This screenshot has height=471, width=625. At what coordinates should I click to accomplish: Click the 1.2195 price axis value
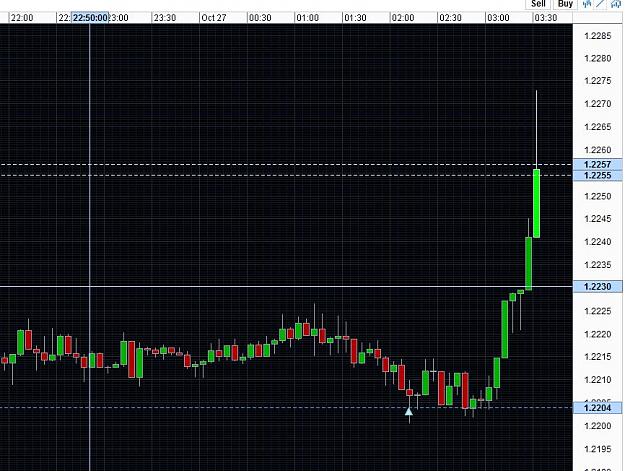click(x=597, y=449)
